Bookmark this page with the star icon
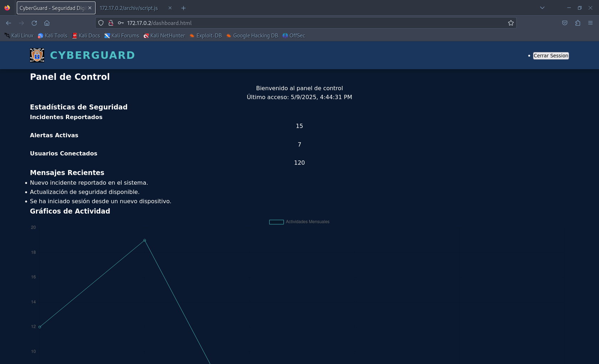The width and height of the screenshot is (599, 364). (511, 23)
